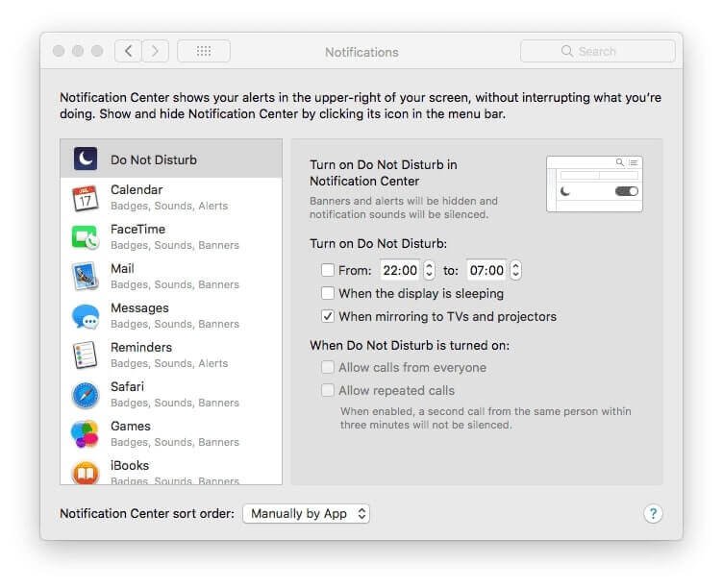Click the Safari compass icon
Viewport: 723px width, 588px height.
pos(86,396)
